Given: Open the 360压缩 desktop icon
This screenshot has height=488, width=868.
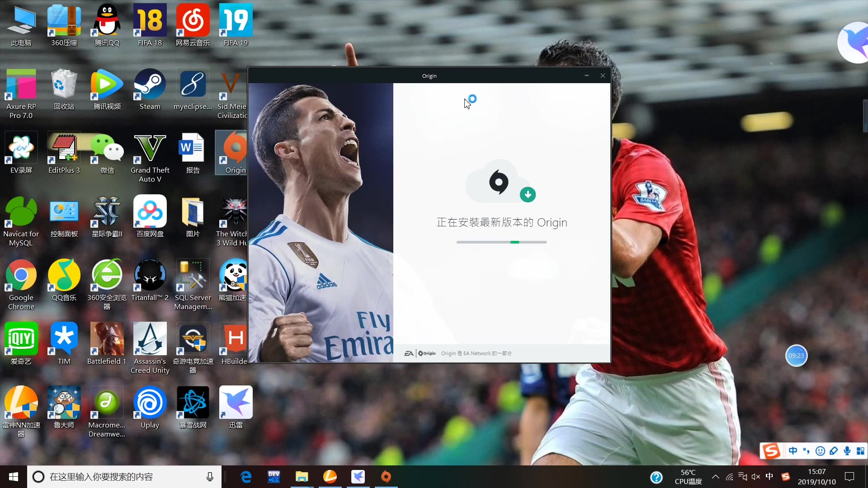Looking at the screenshot, I should (x=64, y=25).
